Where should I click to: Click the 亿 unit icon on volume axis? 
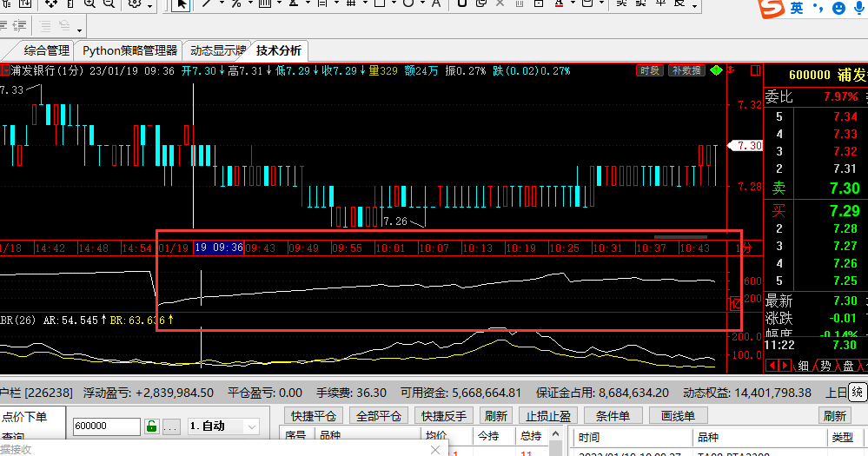(735, 303)
